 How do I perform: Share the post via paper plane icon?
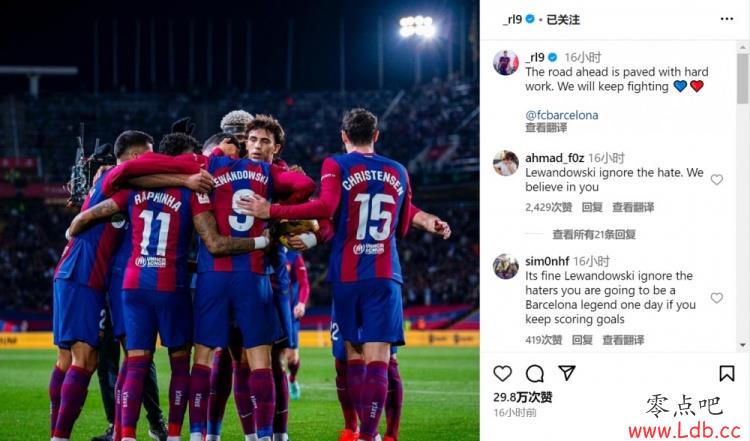click(x=567, y=373)
